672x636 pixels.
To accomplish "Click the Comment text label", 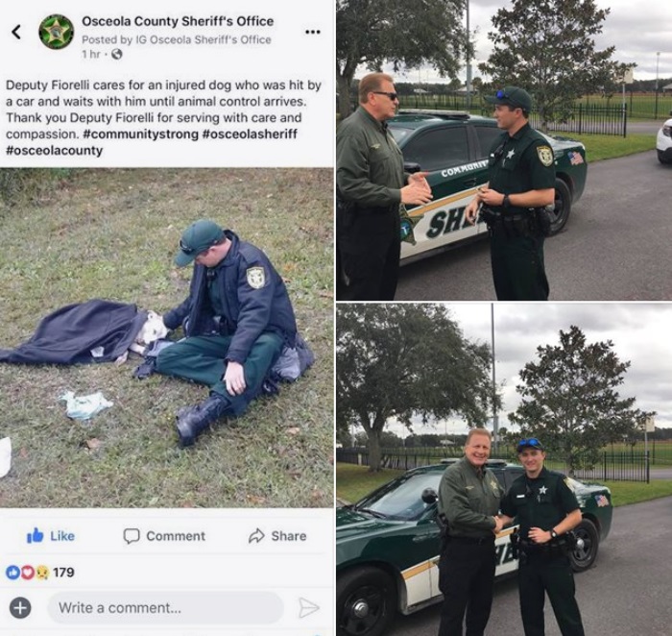I will click(176, 536).
